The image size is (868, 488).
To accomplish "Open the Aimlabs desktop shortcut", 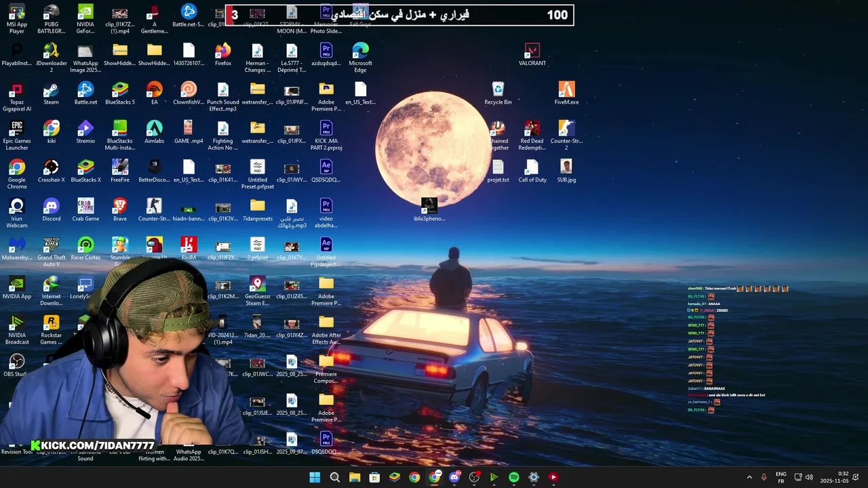I will pos(154,132).
